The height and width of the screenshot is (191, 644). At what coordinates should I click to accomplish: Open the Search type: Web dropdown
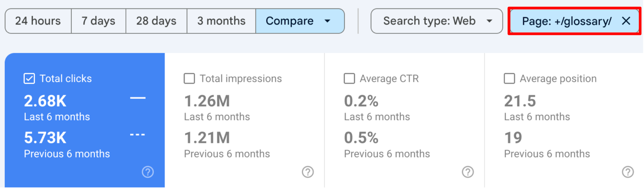436,21
